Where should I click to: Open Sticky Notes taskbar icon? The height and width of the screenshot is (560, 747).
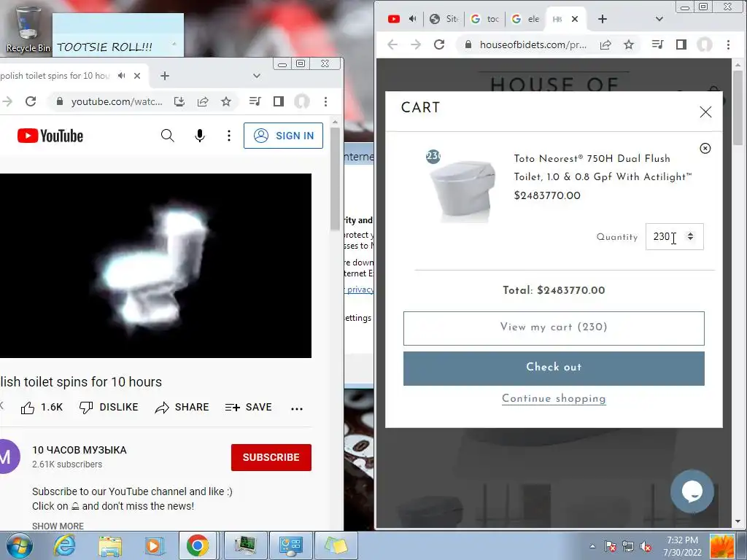click(336, 545)
